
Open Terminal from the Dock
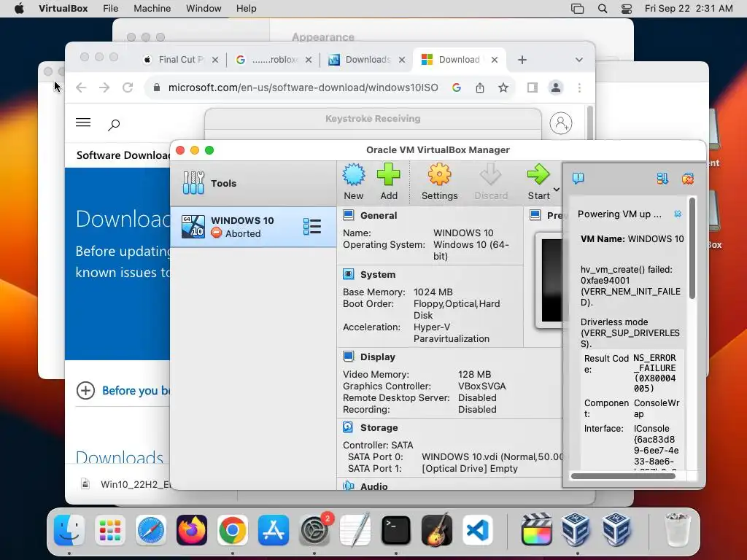click(396, 529)
